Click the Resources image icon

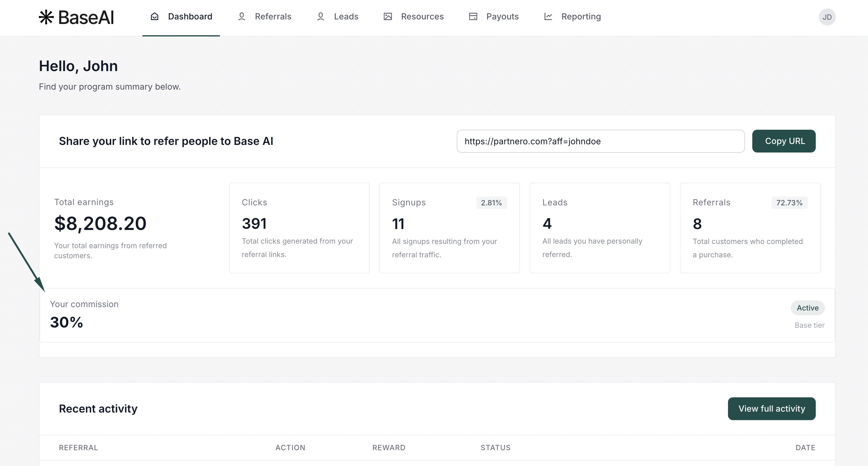(x=388, y=16)
